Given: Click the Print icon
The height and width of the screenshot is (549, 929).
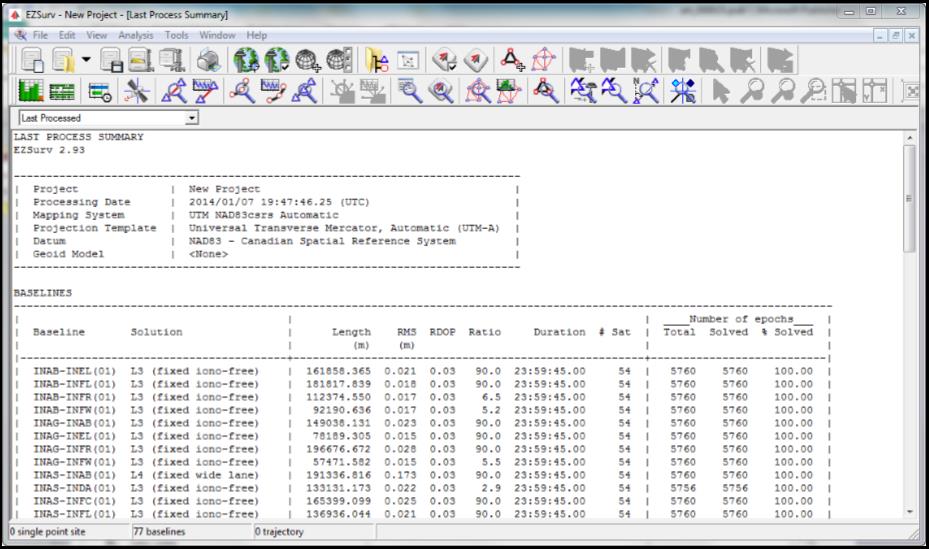Looking at the screenshot, I should 208,60.
